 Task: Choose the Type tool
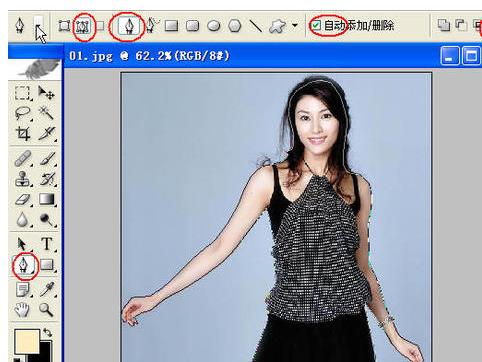pyautogui.click(x=47, y=244)
